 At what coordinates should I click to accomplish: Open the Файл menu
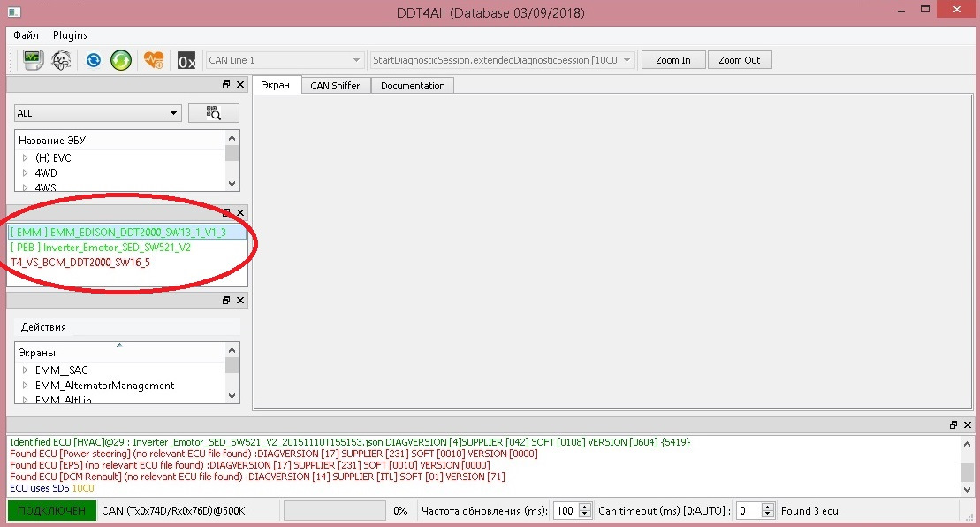coord(26,35)
